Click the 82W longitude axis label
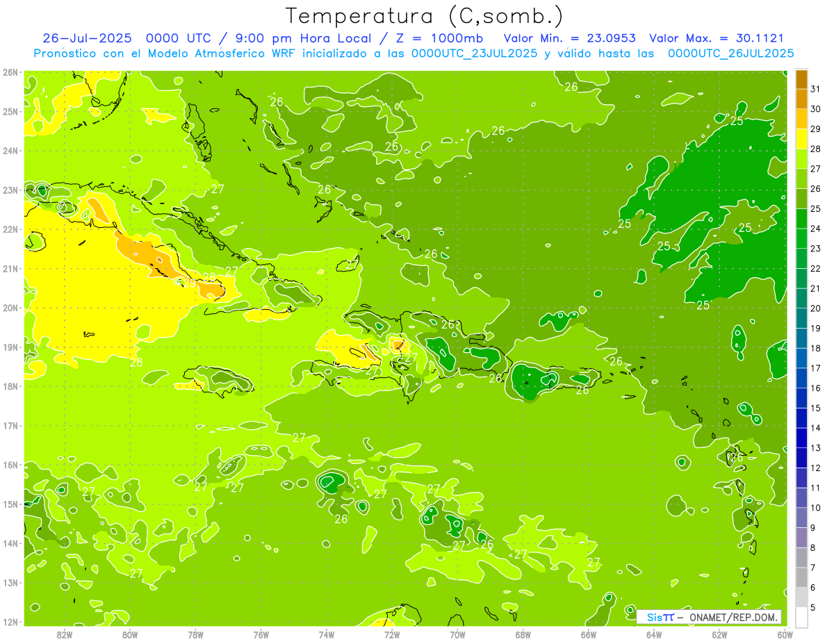The height and width of the screenshot is (644, 834). [65, 634]
